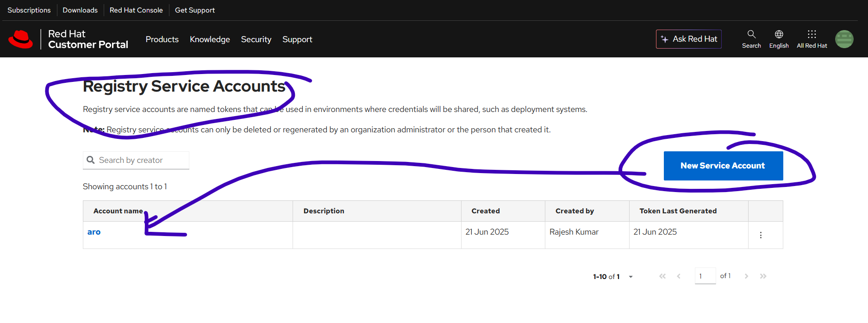
Task: Open the Search magnifier in header
Action: tap(751, 39)
